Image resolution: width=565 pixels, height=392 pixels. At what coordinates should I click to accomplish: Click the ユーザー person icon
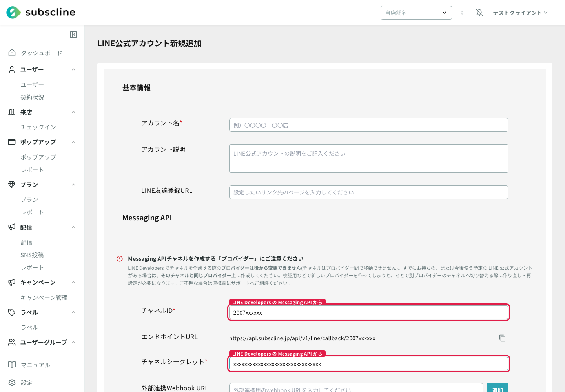click(x=12, y=69)
